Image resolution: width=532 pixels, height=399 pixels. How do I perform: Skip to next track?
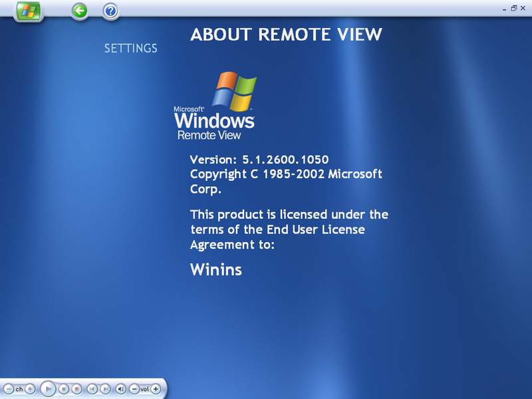[106, 389]
